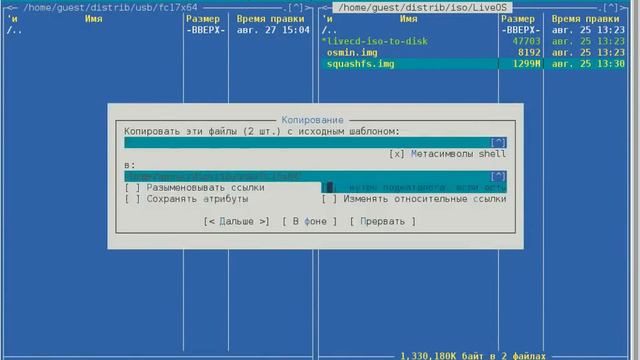Screen dimensions: 640x360
Task: Enable Разыменовывать ссылки checkbox
Action: 132,188
